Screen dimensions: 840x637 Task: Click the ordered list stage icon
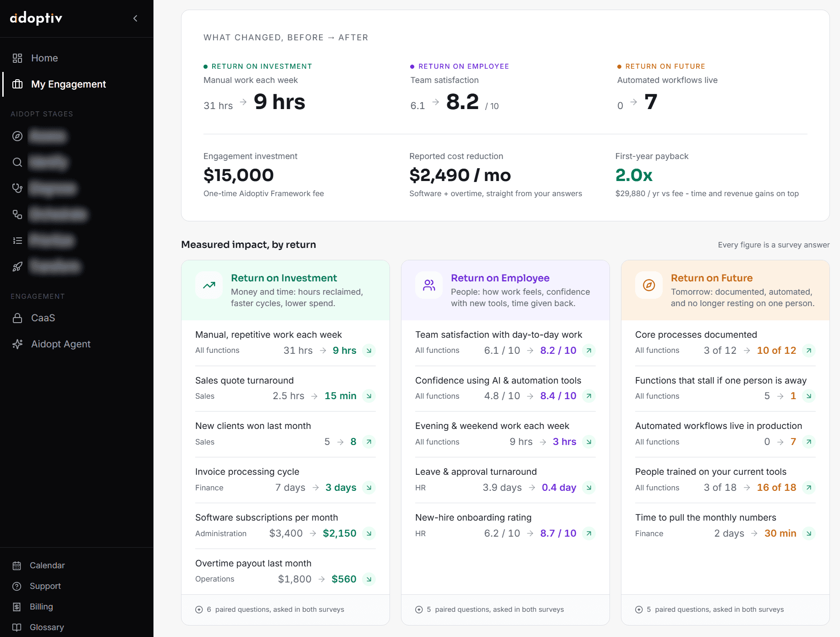pyautogui.click(x=17, y=240)
